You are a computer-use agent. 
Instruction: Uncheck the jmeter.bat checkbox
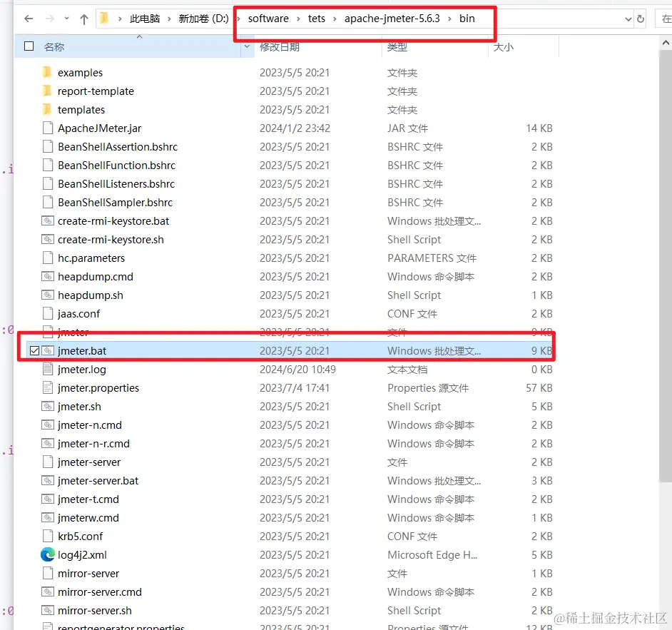click(34, 351)
